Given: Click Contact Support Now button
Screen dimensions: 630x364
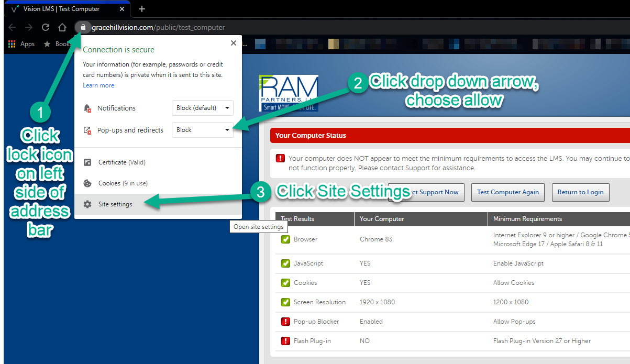Looking at the screenshot, I should pos(426,192).
